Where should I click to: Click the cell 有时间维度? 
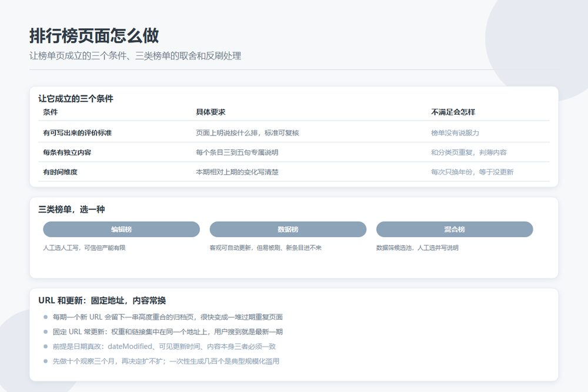pyautogui.click(x=60, y=172)
